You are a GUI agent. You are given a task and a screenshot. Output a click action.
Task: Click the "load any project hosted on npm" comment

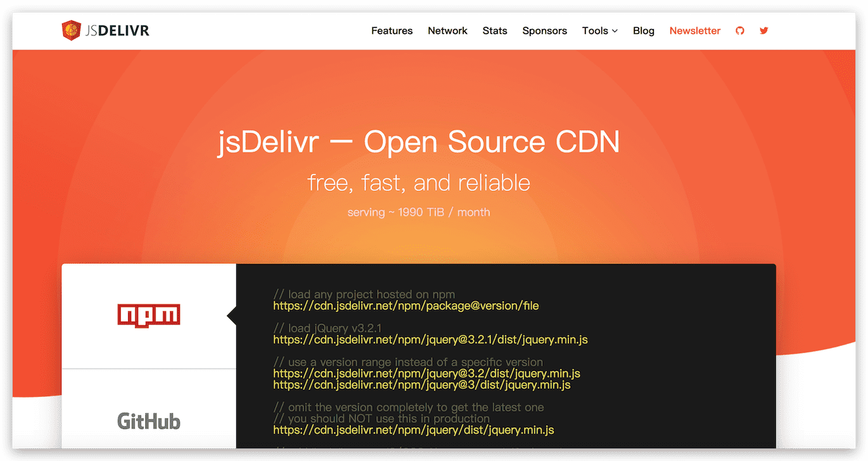coord(364,294)
